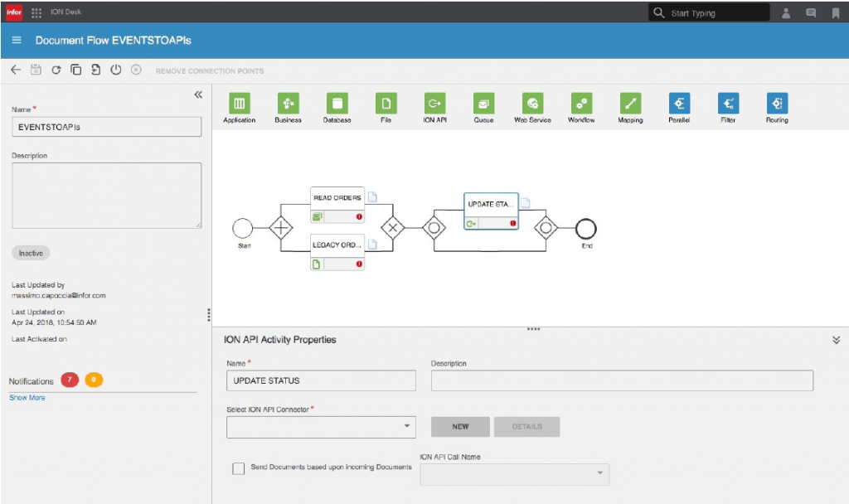Select the Parallel flow icon
The width and height of the screenshot is (849, 504).
point(679,103)
